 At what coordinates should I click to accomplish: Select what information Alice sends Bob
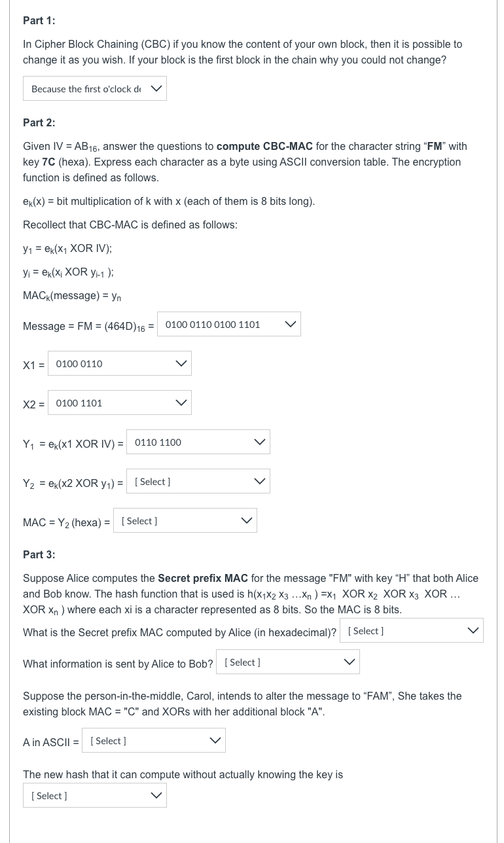point(288,661)
